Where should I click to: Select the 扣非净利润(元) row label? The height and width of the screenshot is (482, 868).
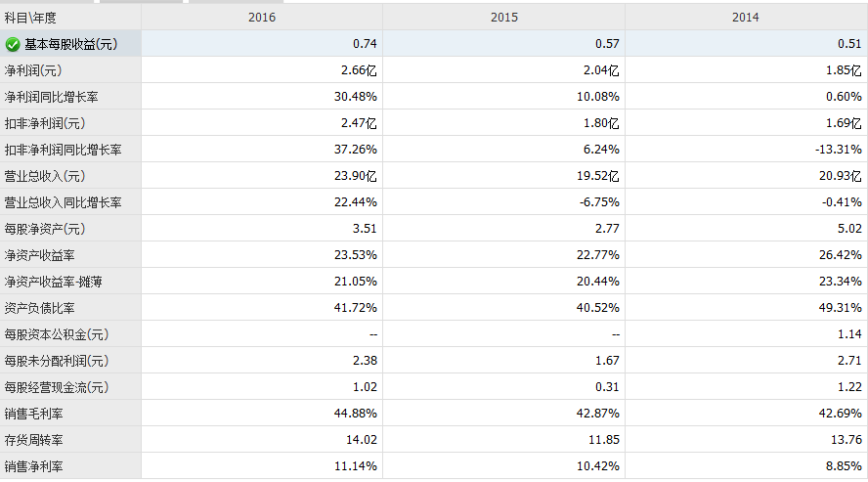click(x=45, y=123)
